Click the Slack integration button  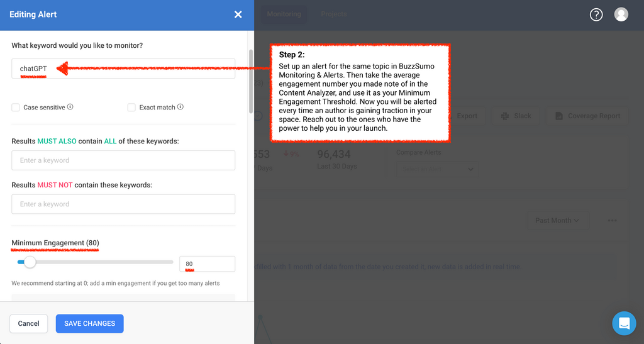(x=516, y=116)
